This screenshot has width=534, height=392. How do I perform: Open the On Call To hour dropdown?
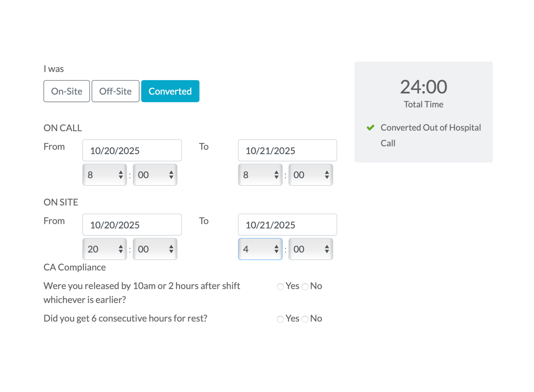pos(260,175)
